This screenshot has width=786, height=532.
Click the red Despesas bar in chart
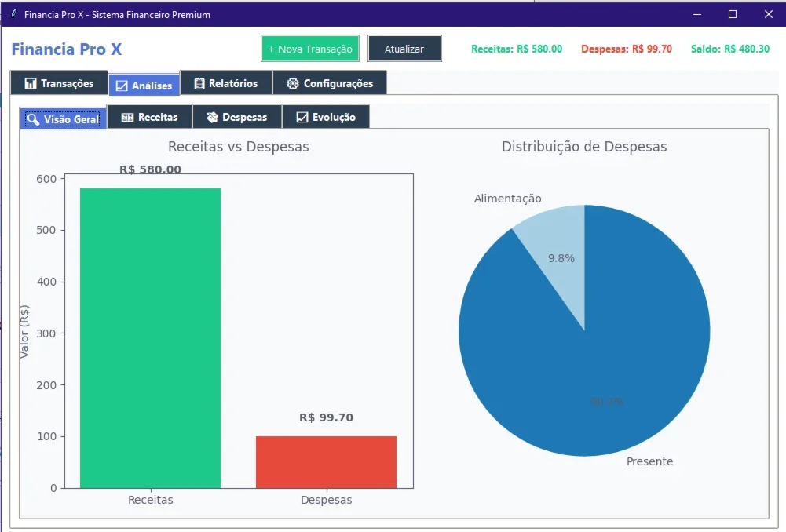point(327,462)
